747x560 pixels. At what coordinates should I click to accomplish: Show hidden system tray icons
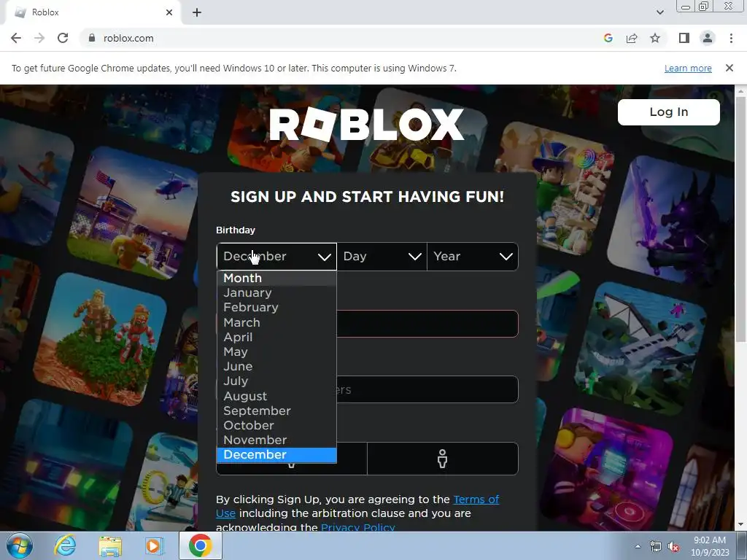point(638,547)
